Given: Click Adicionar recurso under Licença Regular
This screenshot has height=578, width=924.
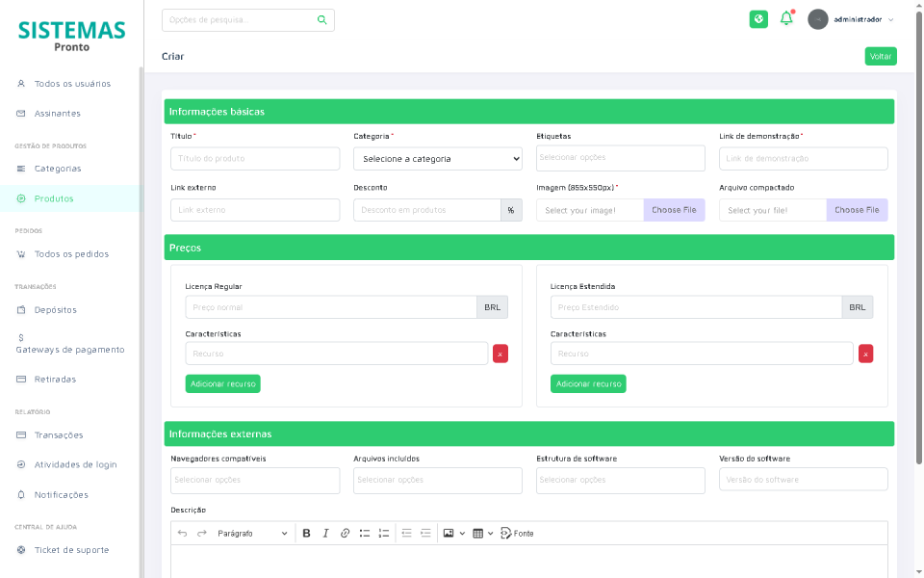Looking at the screenshot, I should click(222, 383).
